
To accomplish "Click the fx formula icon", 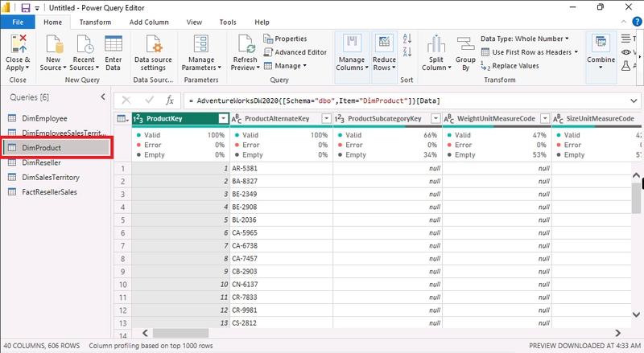I will [x=170, y=101].
